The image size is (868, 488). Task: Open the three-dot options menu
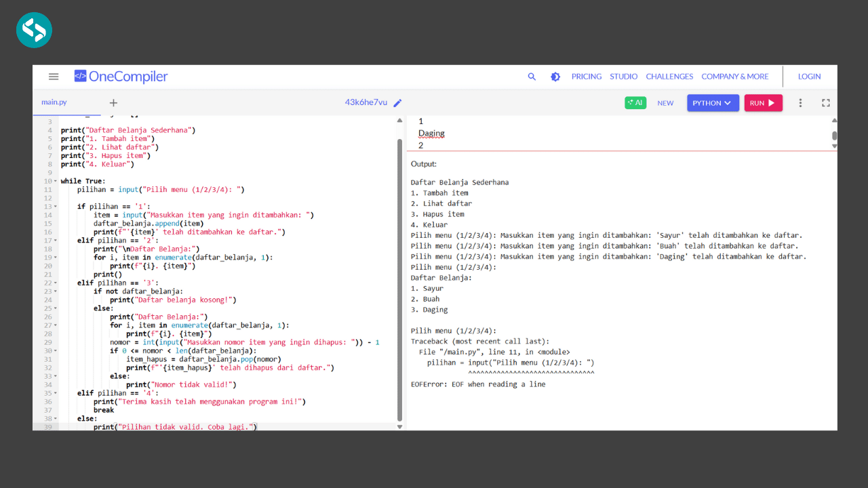point(800,102)
